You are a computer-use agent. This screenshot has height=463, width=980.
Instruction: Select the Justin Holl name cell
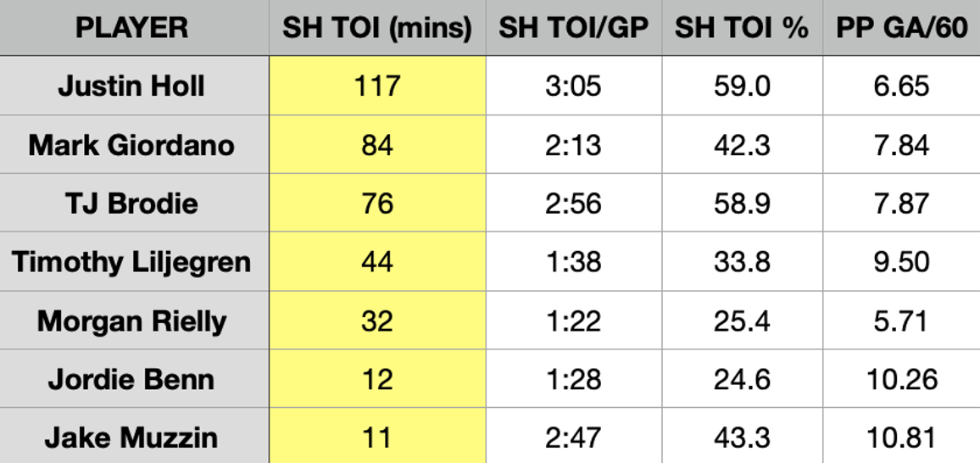pos(131,86)
